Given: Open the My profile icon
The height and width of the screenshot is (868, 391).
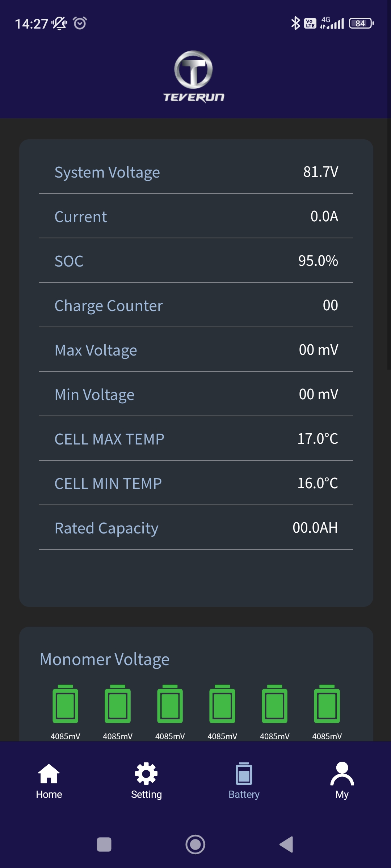Looking at the screenshot, I should click(342, 774).
